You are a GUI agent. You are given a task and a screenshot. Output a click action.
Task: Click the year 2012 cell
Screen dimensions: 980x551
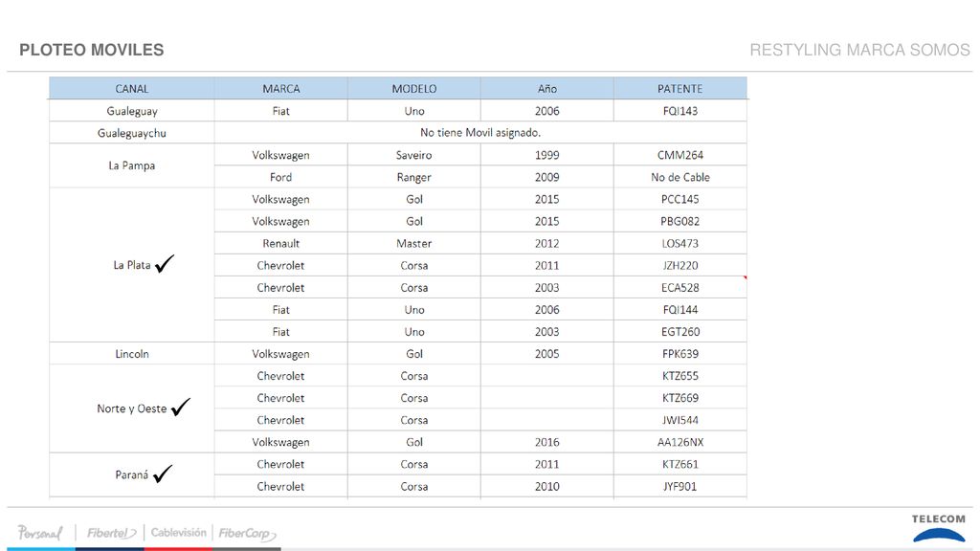[x=546, y=243]
